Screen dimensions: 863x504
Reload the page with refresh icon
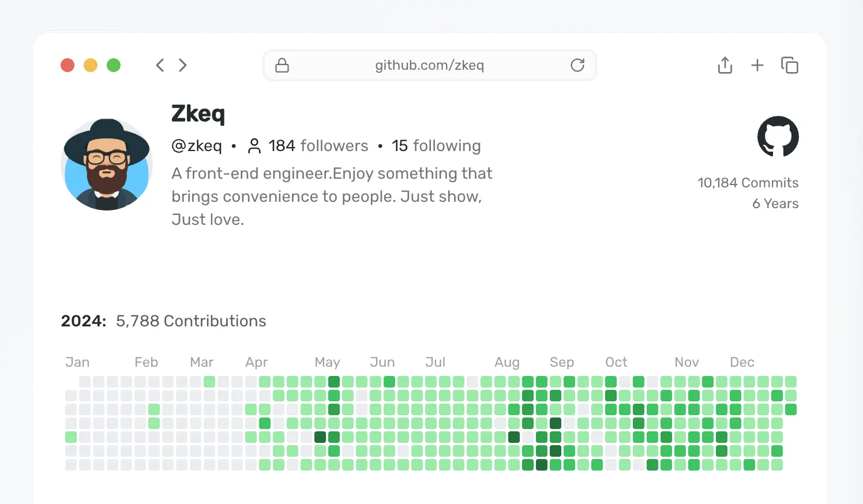577,65
